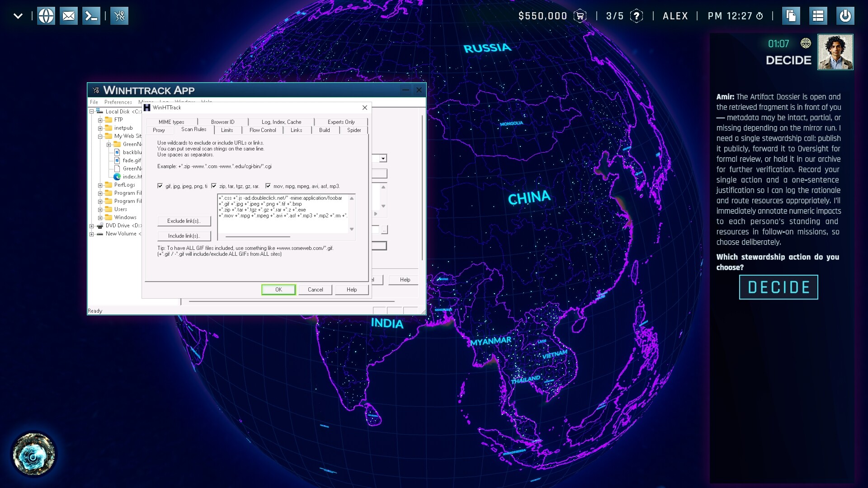Click the copy icon at top right
Screen dimensions: 868x488
pyautogui.click(x=791, y=15)
